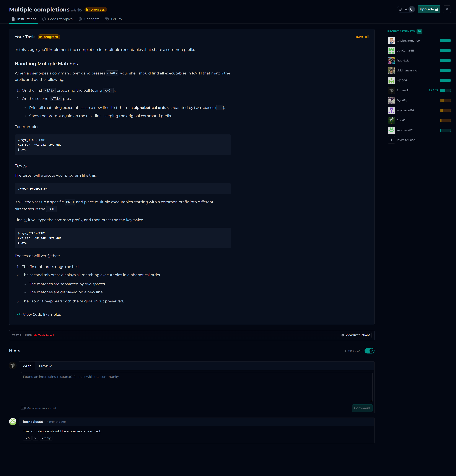
Task: Downvote the barnacles66 hint comment
Action: 35,438
